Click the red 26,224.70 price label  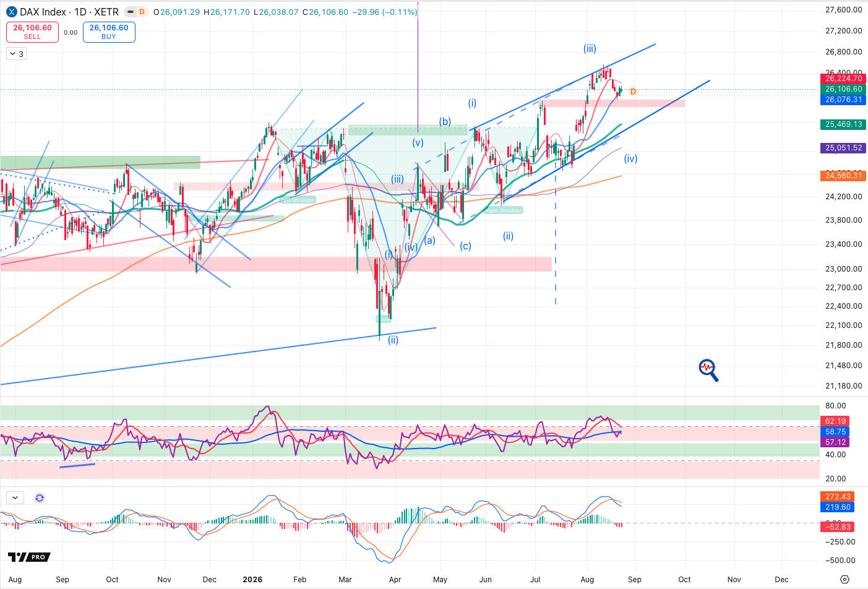pyautogui.click(x=843, y=79)
